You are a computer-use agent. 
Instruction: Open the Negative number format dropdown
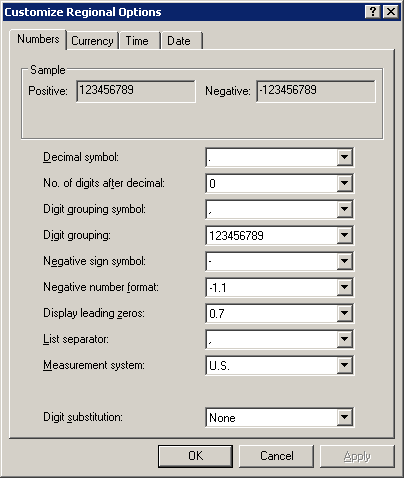(344, 287)
